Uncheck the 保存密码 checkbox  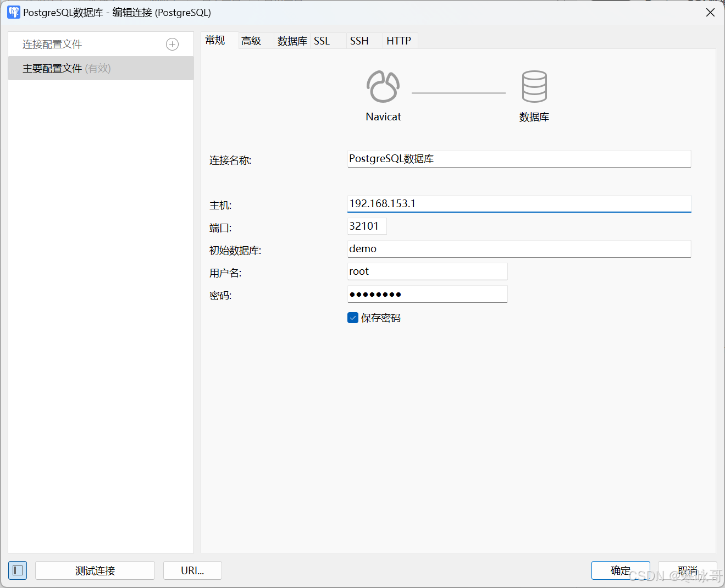coord(353,318)
